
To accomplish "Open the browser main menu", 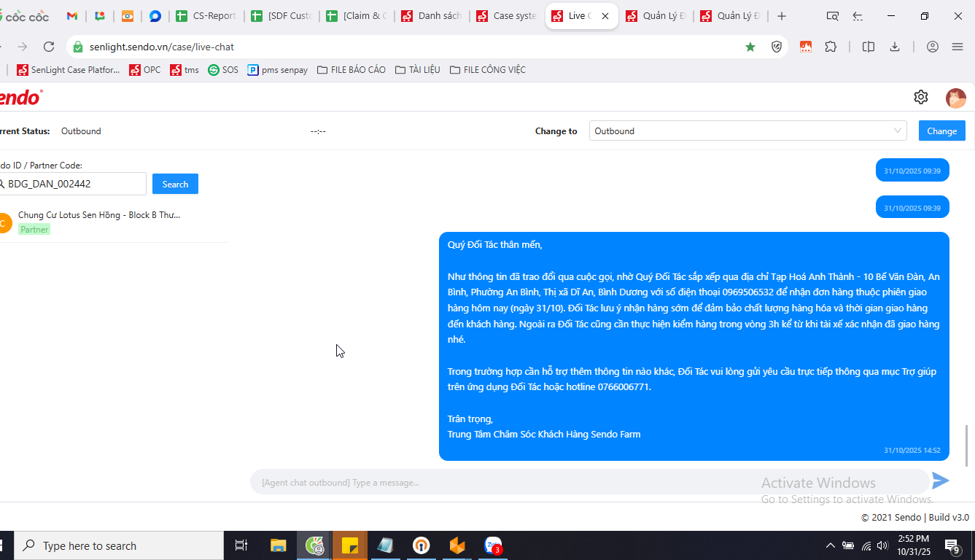I will pyautogui.click(x=957, y=47).
